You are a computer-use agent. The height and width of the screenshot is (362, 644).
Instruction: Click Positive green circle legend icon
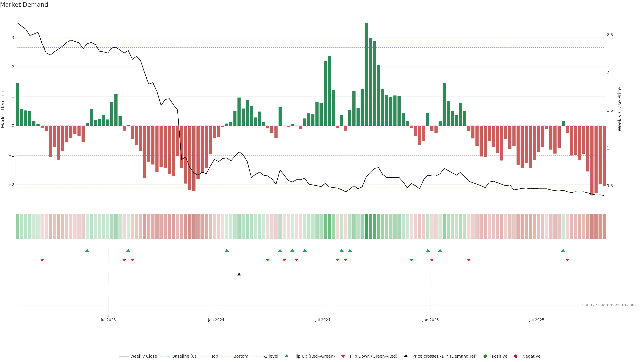pos(485,356)
